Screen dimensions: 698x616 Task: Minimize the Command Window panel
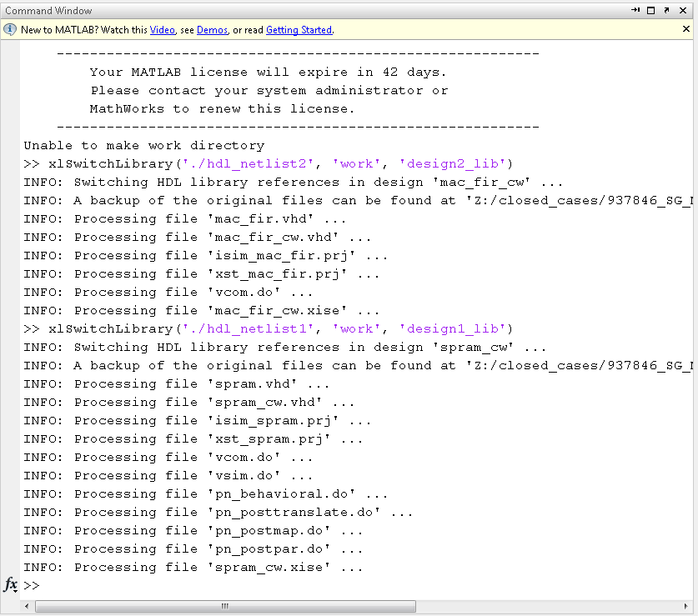click(635, 11)
